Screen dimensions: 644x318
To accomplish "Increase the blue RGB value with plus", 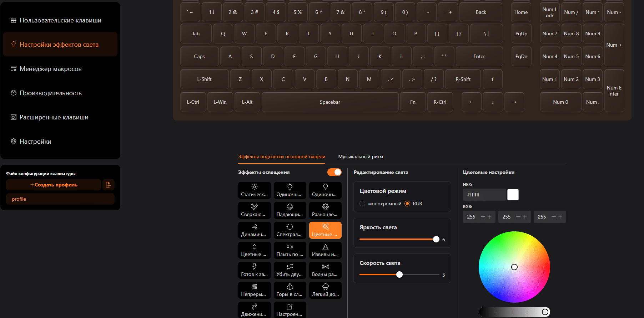I will pos(560,217).
